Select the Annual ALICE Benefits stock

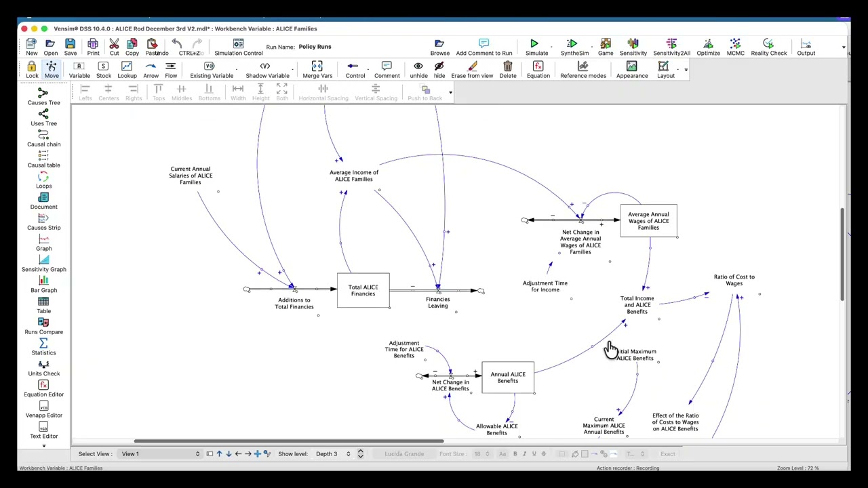point(508,378)
